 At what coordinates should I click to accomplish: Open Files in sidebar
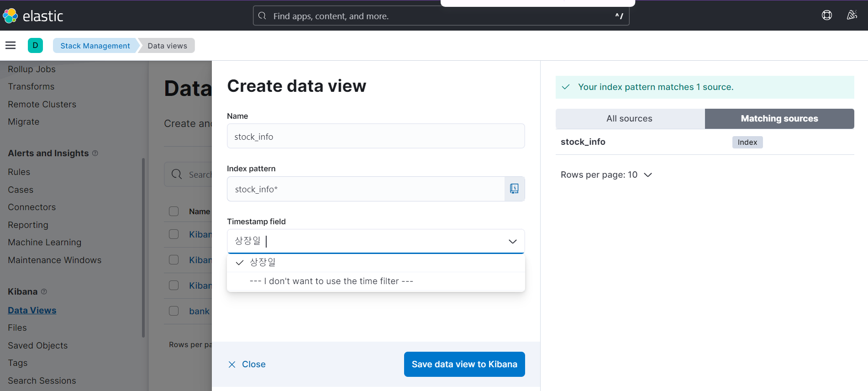pyautogui.click(x=17, y=328)
